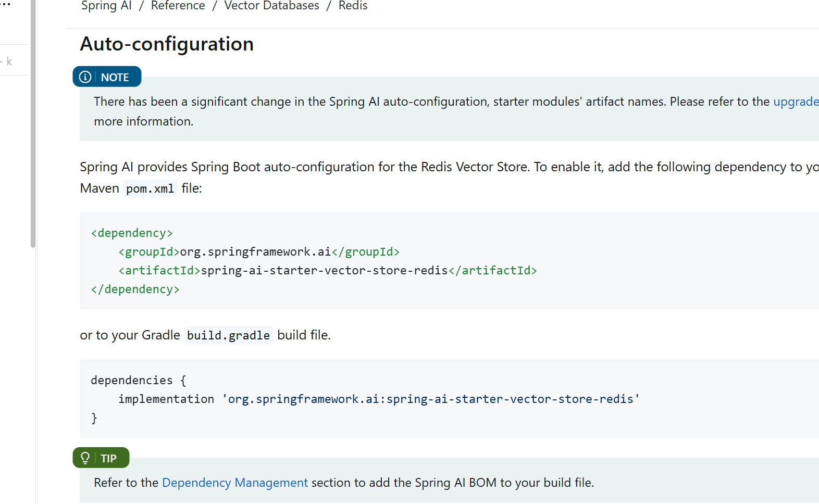Click the TIP lightbulb icon
This screenshot has height=504, width=819.
(x=85, y=458)
